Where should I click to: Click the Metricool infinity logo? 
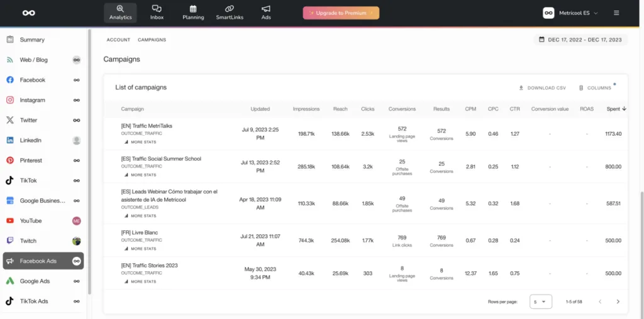[x=29, y=13]
